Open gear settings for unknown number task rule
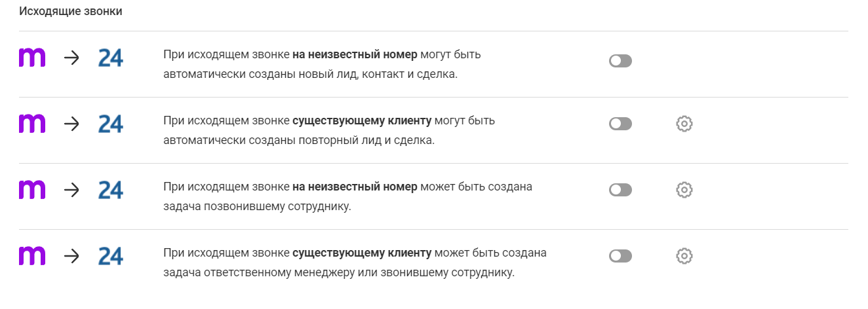Screen dimensions: 868x309 tap(684, 190)
